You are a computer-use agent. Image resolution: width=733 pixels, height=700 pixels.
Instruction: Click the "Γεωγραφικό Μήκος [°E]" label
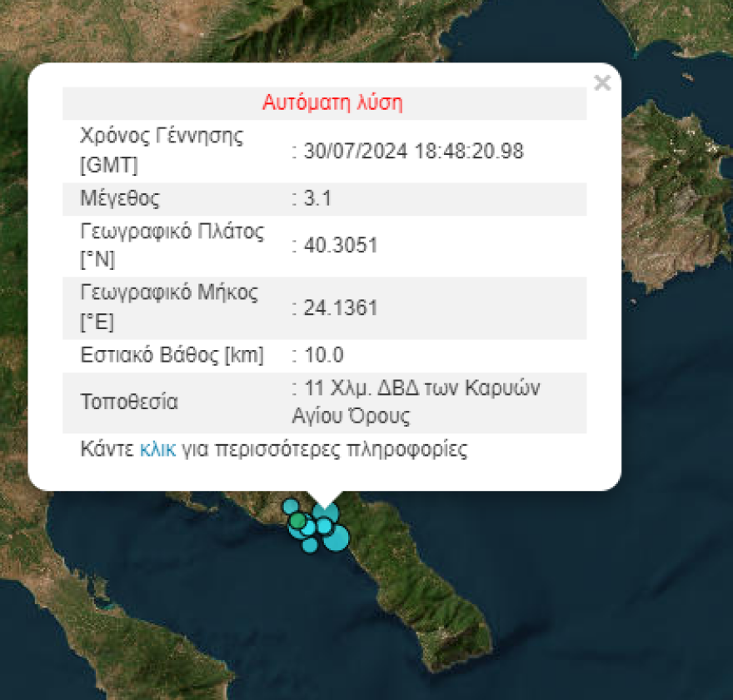point(169,308)
